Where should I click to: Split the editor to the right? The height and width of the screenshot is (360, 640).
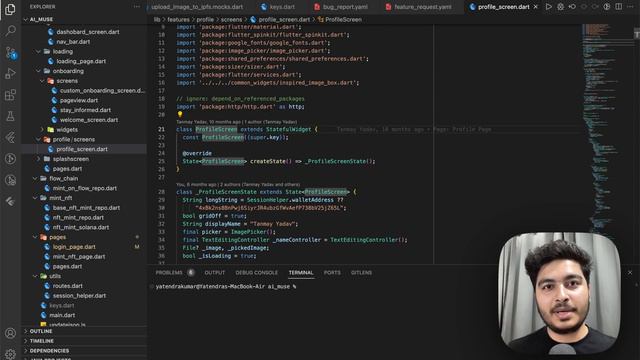[x=619, y=7]
